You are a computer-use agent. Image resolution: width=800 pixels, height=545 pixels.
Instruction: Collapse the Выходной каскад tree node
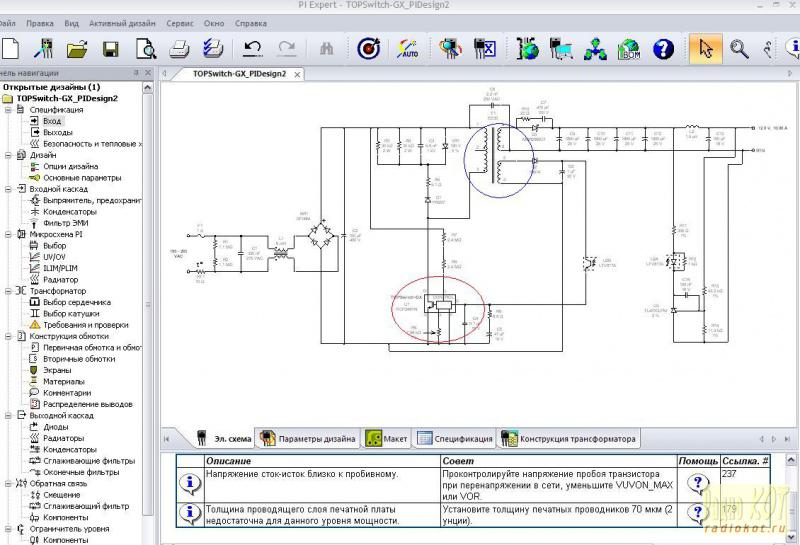pos(9,415)
